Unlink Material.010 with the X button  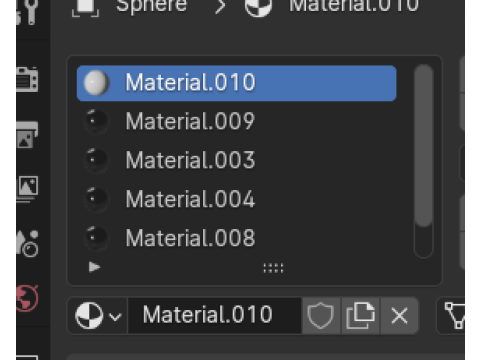[x=399, y=315]
